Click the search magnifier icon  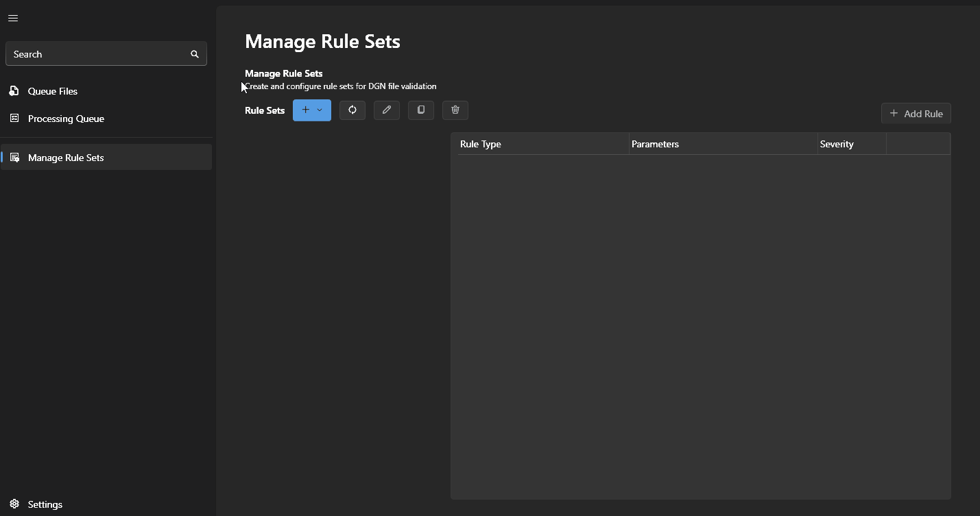[x=195, y=53]
